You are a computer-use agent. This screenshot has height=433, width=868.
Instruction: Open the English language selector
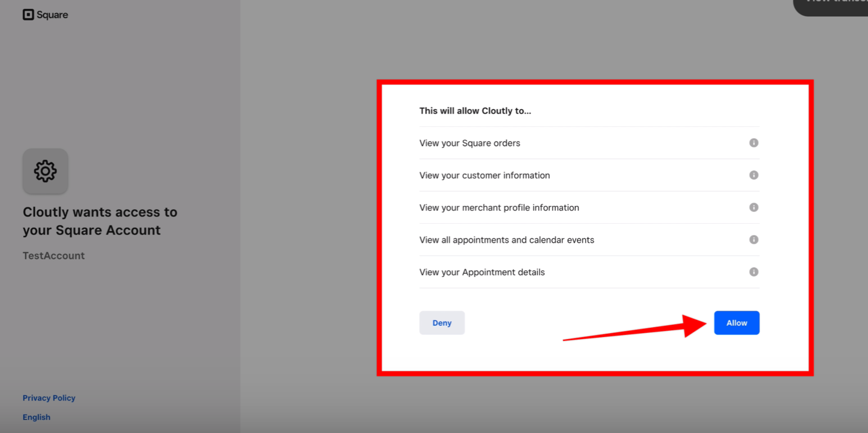[x=36, y=417]
